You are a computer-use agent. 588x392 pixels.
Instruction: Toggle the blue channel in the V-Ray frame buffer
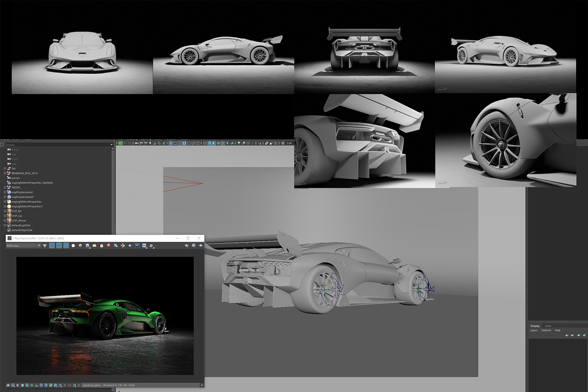66,245
